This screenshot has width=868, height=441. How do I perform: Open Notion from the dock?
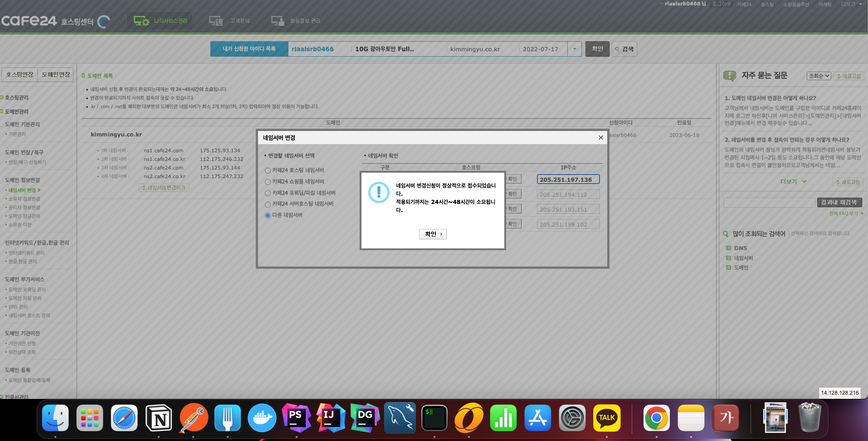pos(159,418)
